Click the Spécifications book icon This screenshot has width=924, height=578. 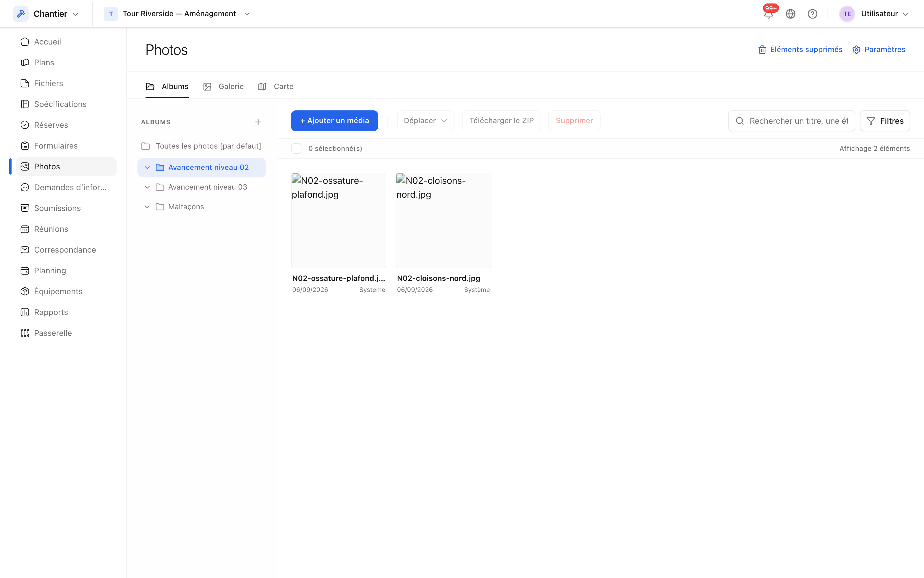pos(25,104)
